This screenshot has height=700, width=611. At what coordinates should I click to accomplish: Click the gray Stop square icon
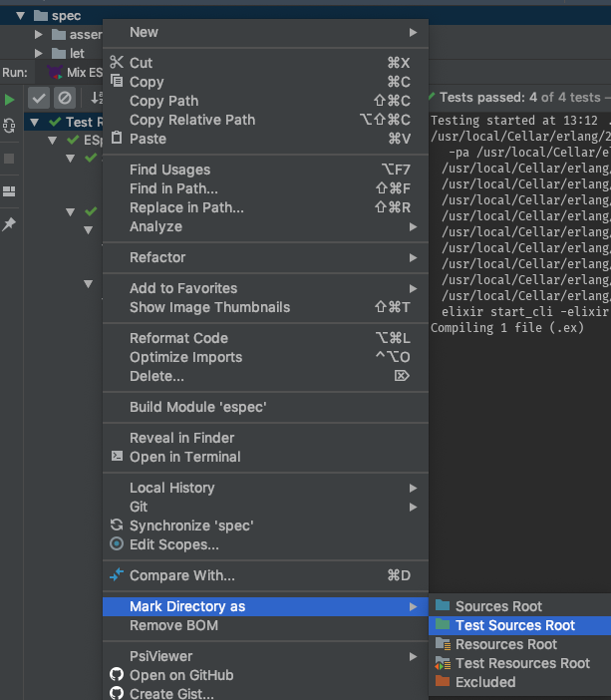(x=9, y=159)
